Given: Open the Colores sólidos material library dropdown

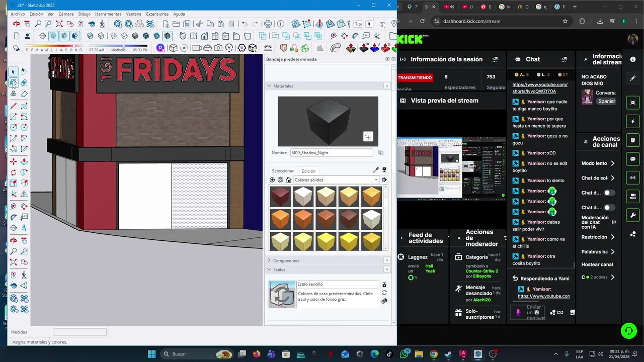Looking at the screenshot, I should click(x=336, y=180).
